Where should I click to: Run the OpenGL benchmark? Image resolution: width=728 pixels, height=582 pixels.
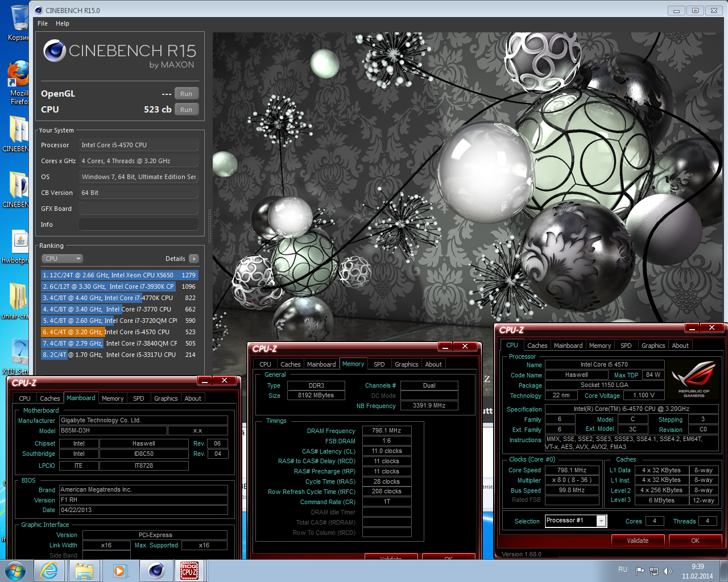187,94
